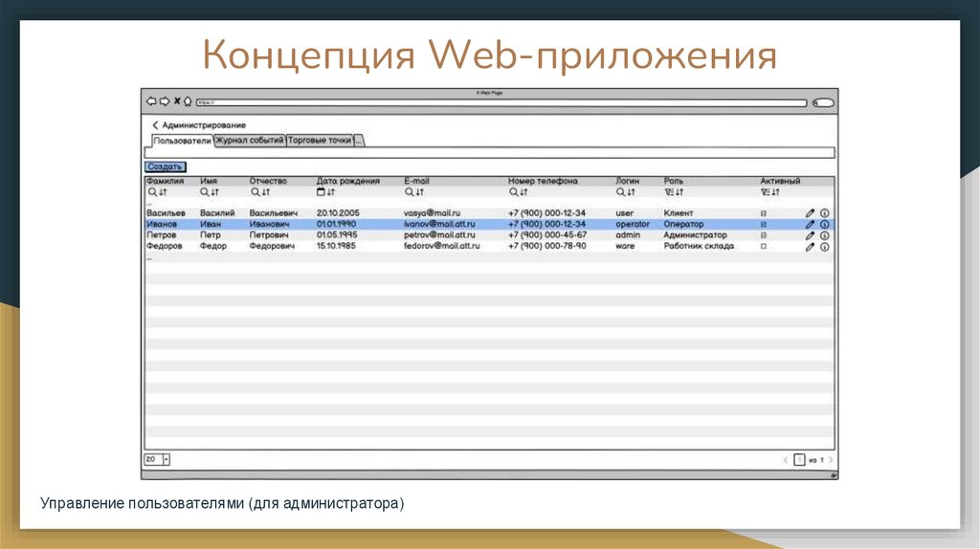
Task: Click the email petrov@mail.att.ru cell
Action: 439,235
